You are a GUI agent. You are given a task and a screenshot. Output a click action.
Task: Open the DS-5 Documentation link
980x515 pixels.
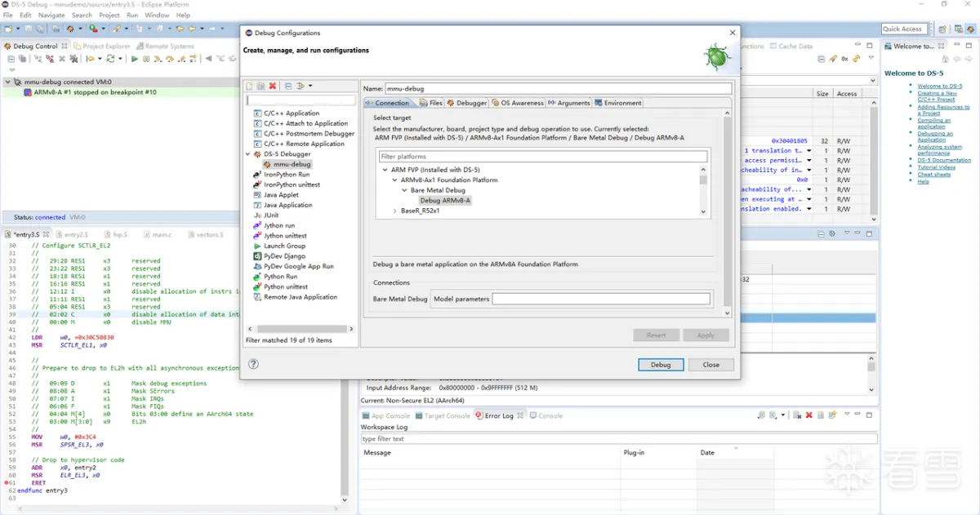pos(944,160)
